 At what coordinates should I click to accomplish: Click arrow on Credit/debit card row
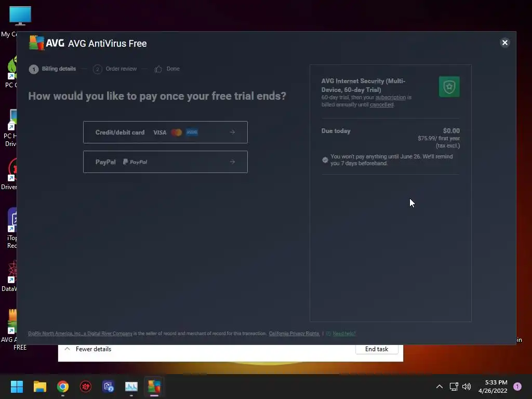pyautogui.click(x=232, y=132)
